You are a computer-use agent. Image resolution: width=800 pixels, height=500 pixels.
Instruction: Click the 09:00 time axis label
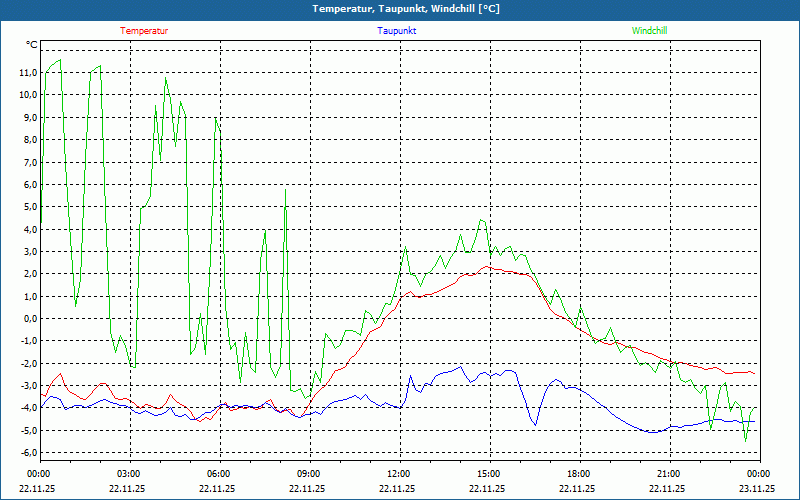pyautogui.click(x=308, y=473)
